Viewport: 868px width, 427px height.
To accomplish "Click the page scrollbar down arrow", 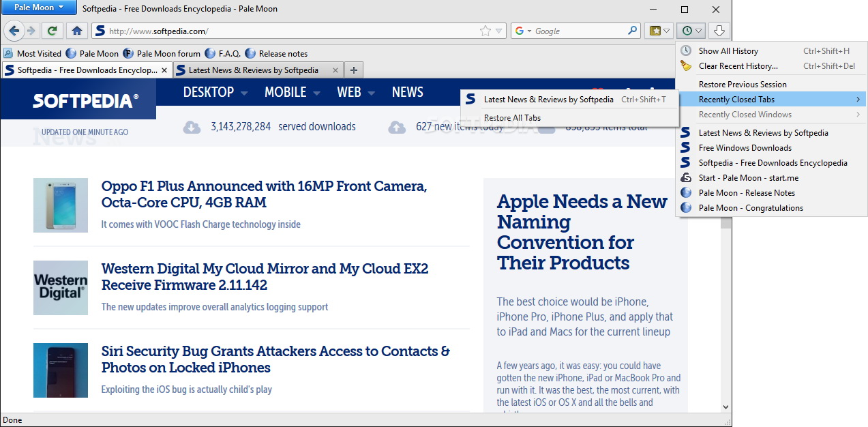I will point(725,407).
